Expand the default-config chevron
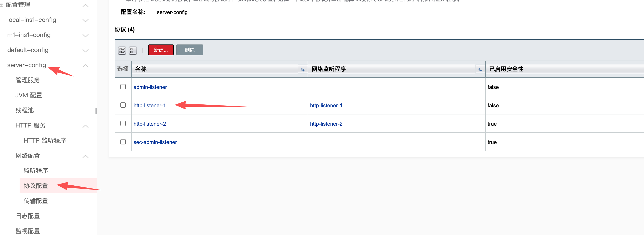This screenshot has height=235, width=644. (x=85, y=51)
